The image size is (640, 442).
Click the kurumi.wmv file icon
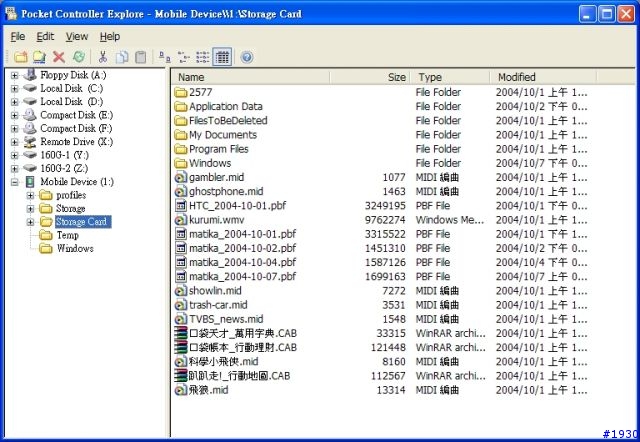click(180, 220)
